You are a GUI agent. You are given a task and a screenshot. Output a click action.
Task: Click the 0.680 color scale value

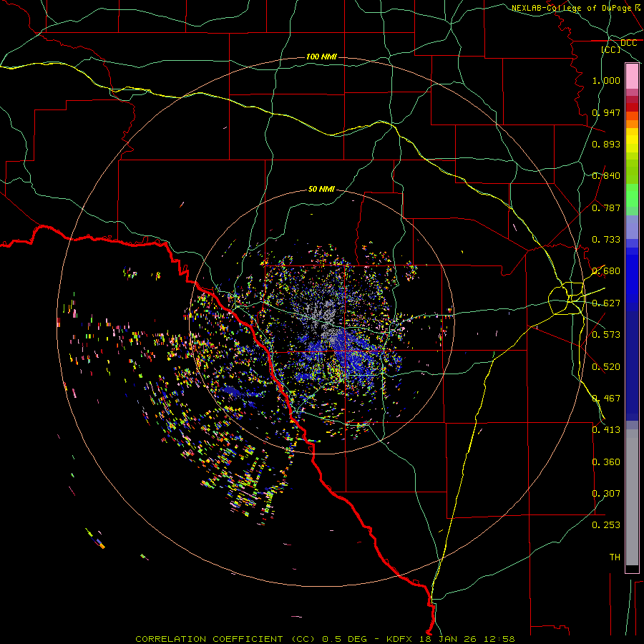pyautogui.click(x=606, y=271)
